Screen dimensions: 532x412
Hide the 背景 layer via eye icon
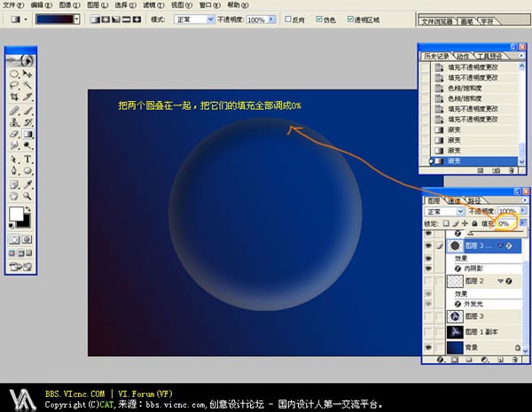428,347
